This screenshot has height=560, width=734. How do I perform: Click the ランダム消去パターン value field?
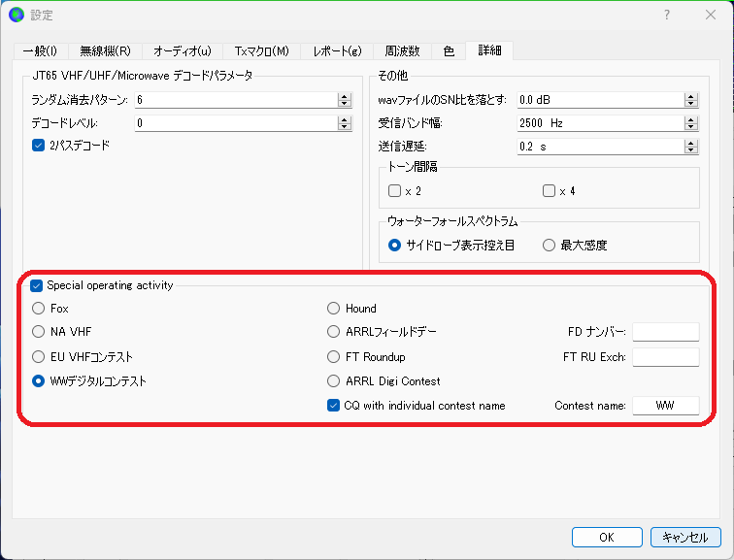click(236, 100)
